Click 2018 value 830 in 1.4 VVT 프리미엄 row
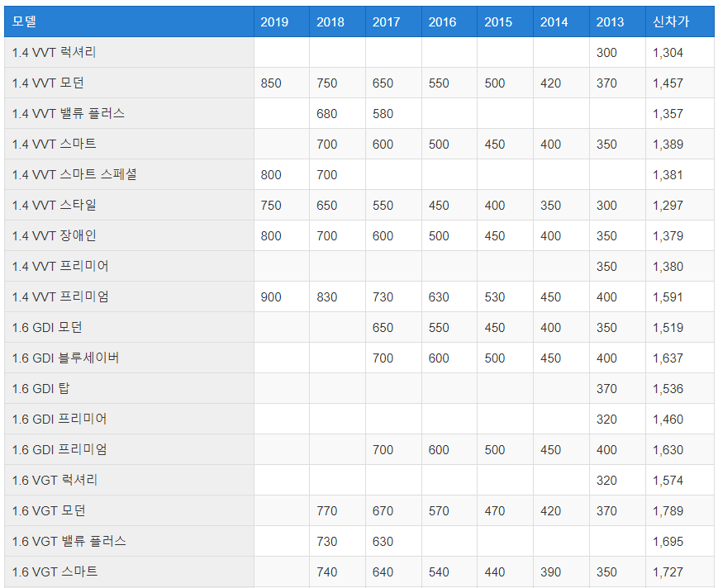This screenshot has width=718, height=588. (x=327, y=297)
